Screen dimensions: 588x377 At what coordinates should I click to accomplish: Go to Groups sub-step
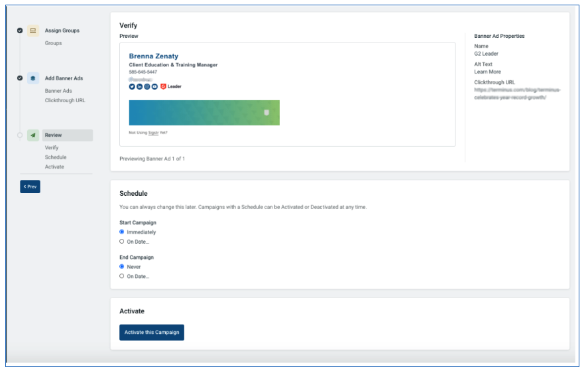53,43
